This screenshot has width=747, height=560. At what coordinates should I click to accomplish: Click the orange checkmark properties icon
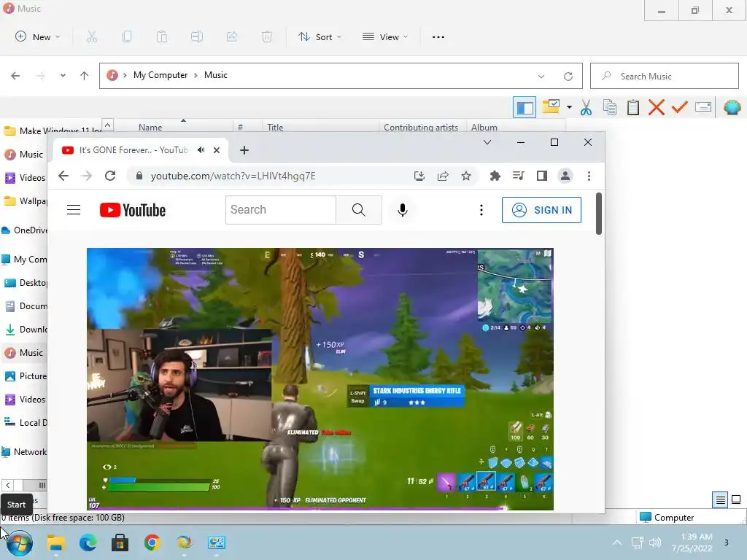679,107
